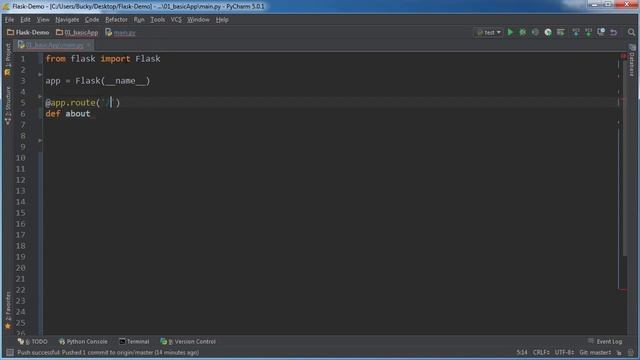Click the run-list toolbar icon
This screenshot has height=360, width=640.
pos(560,32)
